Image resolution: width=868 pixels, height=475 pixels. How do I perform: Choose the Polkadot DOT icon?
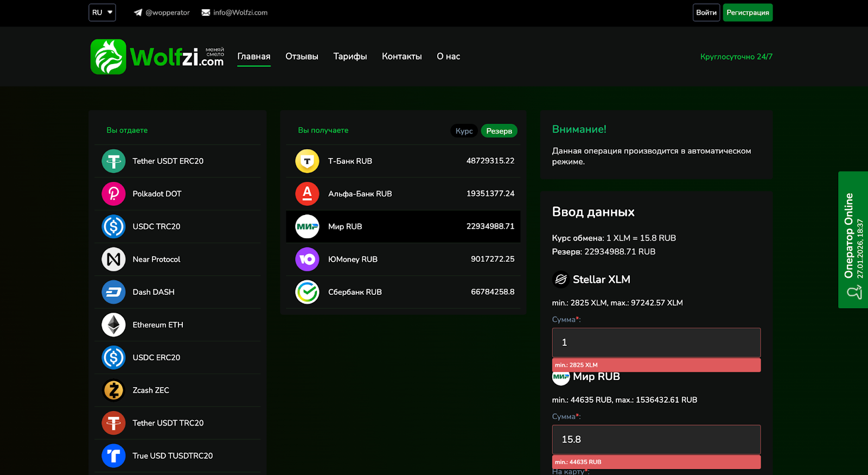tap(113, 194)
